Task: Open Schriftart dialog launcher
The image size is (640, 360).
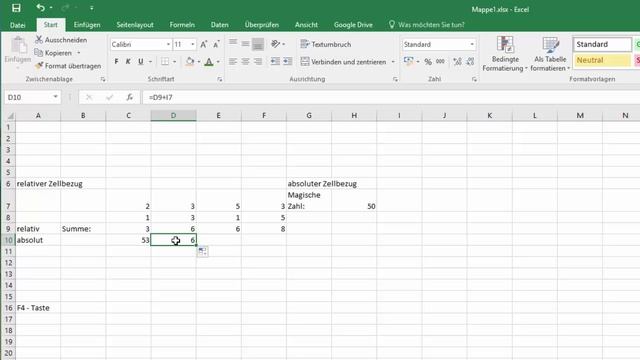Action: (220, 79)
